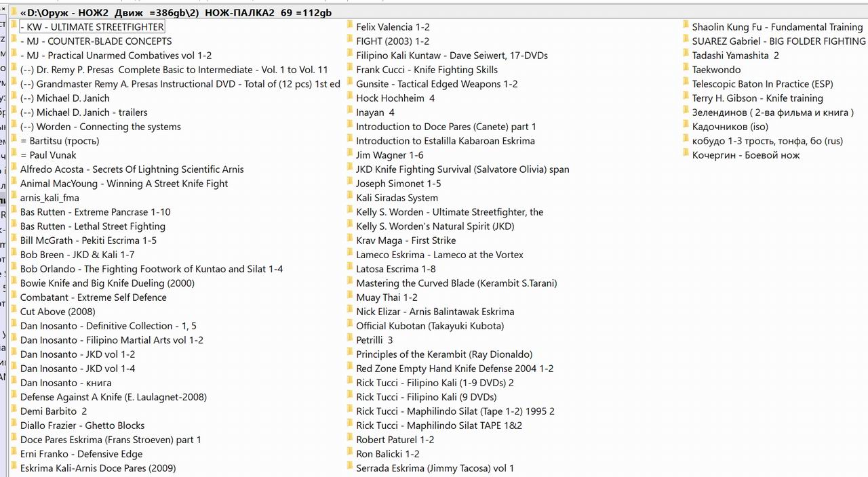
Task: Open the parent directory path header
Action: 176,12
